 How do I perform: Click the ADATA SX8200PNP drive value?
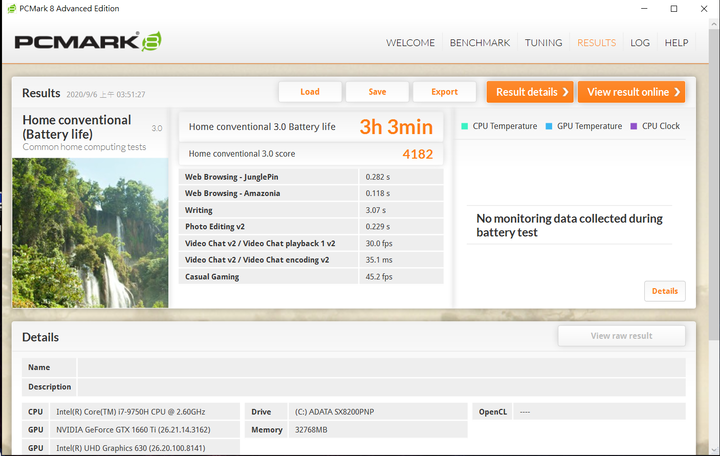tap(334, 412)
